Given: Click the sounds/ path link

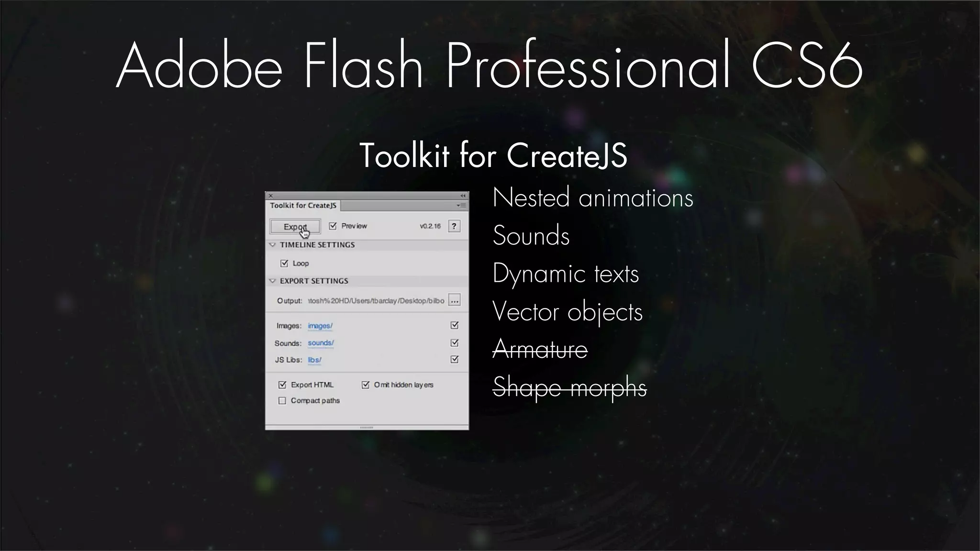Looking at the screenshot, I should pyautogui.click(x=321, y=343).
